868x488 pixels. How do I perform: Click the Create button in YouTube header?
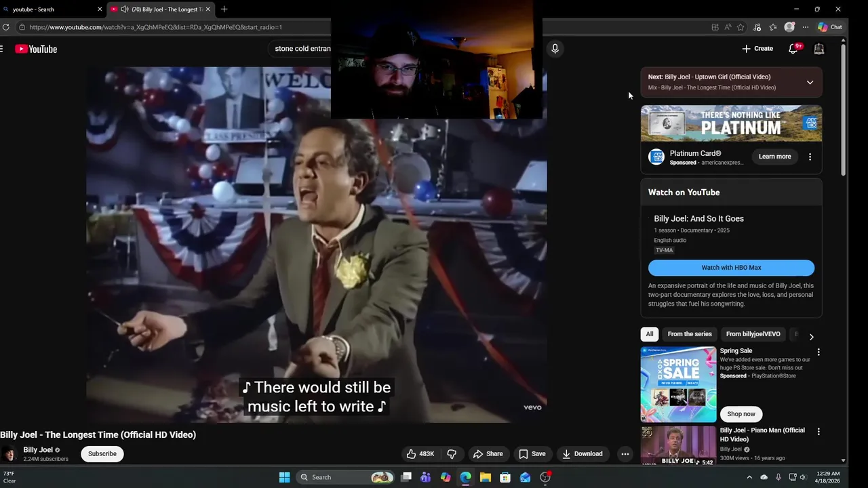point(757,48)
